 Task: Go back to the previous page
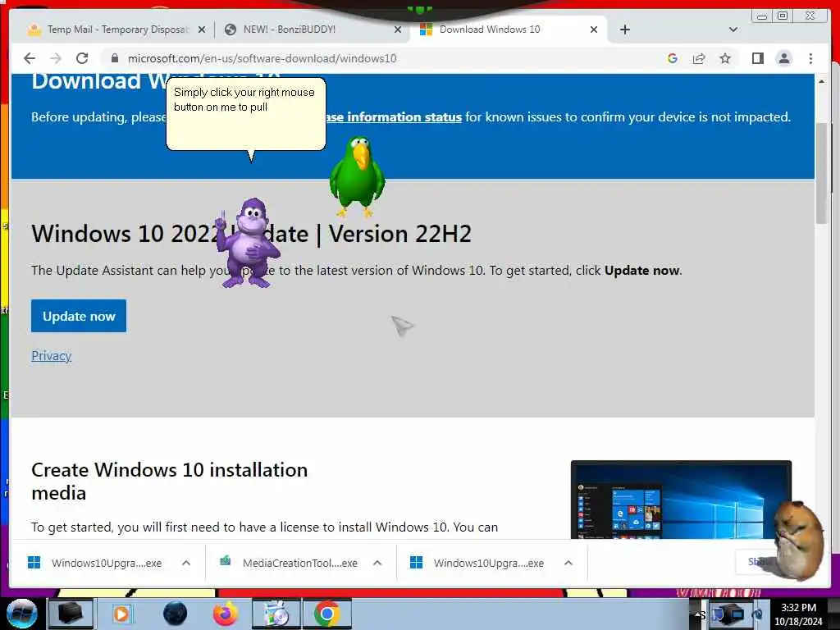30,58
